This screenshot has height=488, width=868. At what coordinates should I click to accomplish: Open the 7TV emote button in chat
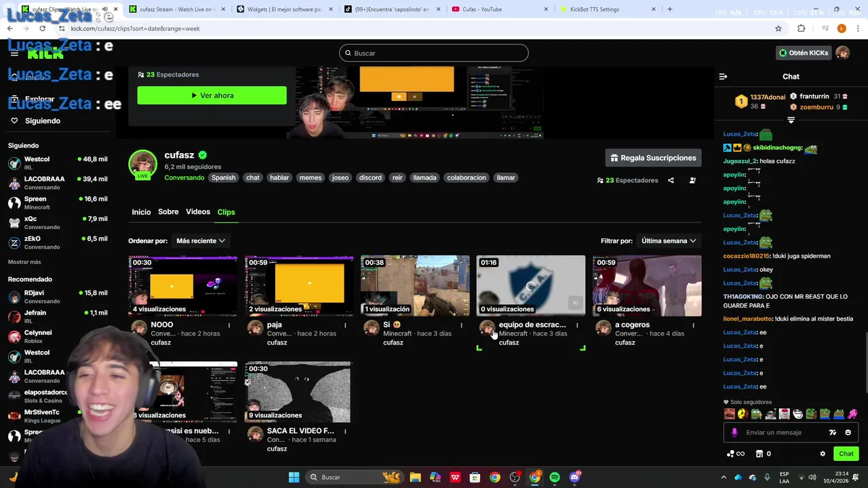click(833, 432)
